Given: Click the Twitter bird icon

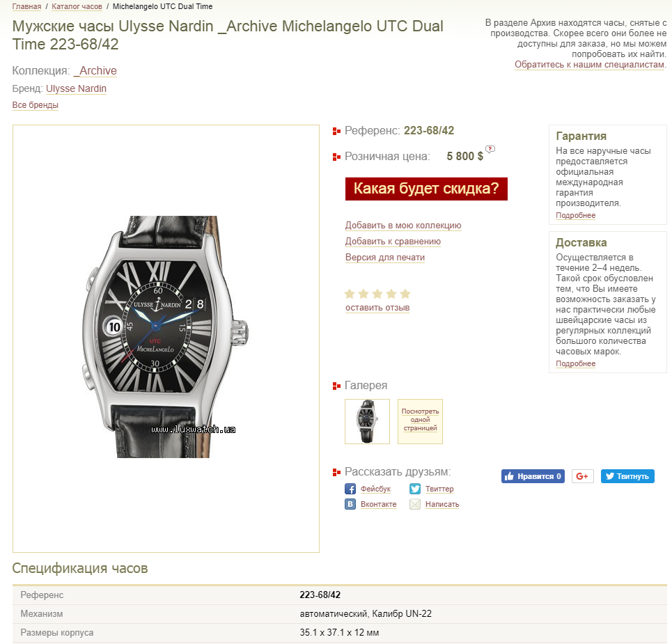Looking at the screenshot, I should (x=415, y=489).
